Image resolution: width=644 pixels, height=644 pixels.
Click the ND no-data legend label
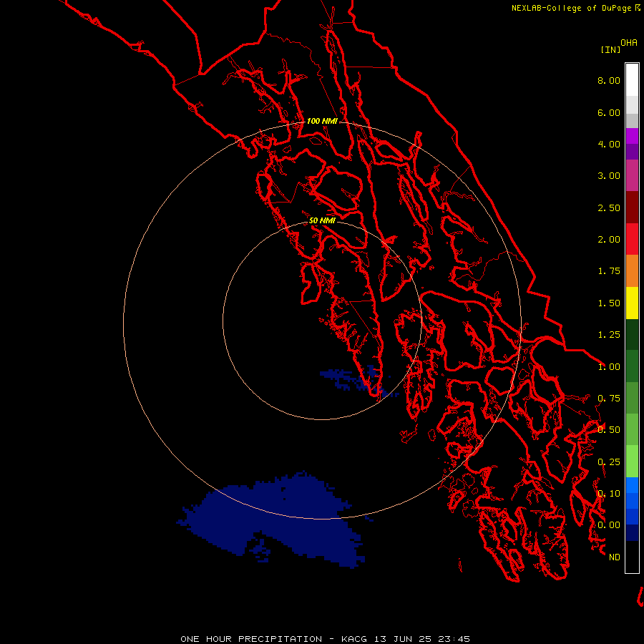click(x=615, y=557)
